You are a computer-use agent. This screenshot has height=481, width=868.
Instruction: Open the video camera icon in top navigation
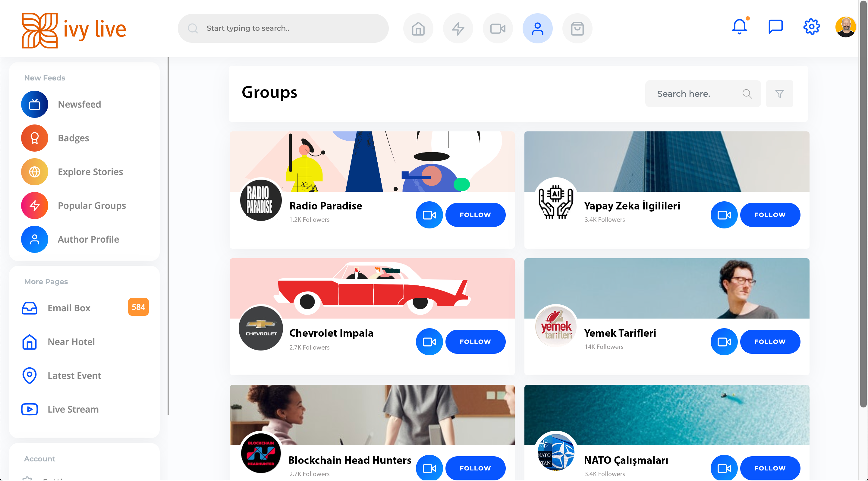498,28
